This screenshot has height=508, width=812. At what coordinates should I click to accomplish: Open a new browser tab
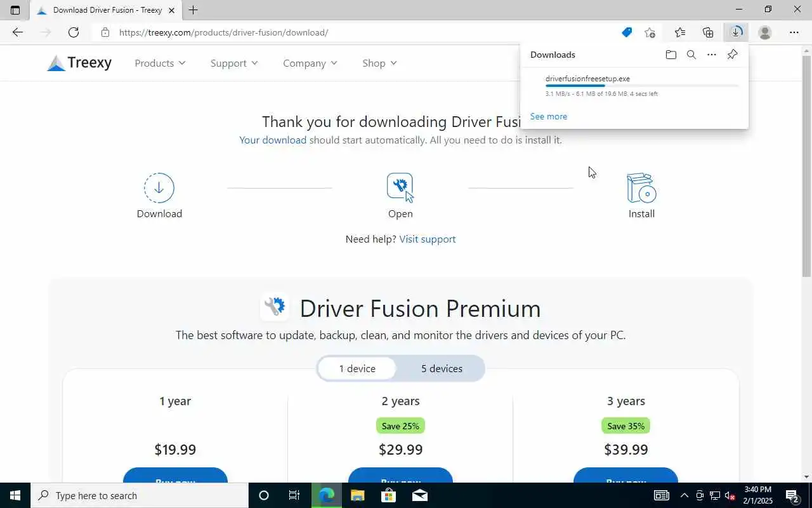[193, 10]
